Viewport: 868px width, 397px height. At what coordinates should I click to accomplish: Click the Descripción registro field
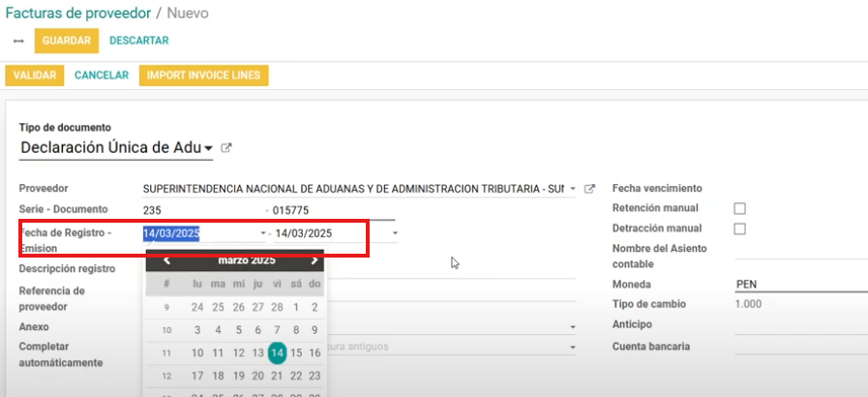451,269
